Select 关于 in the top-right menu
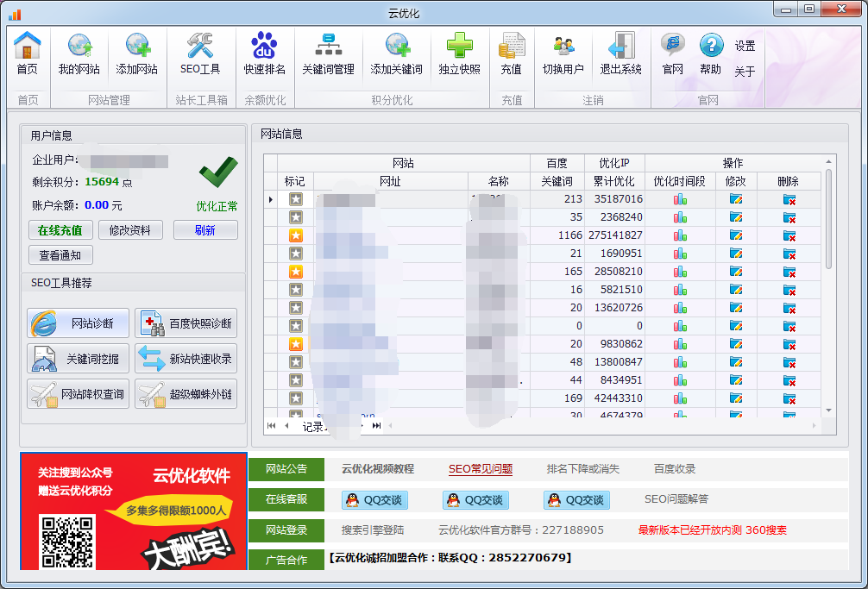Screen dimensions: 868x589 point(745,72)
